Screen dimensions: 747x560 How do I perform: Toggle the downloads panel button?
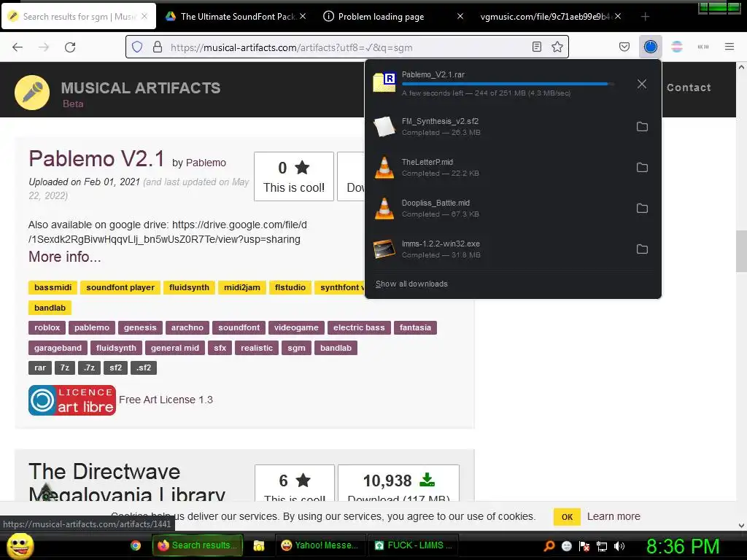click(x=650, y=47)
